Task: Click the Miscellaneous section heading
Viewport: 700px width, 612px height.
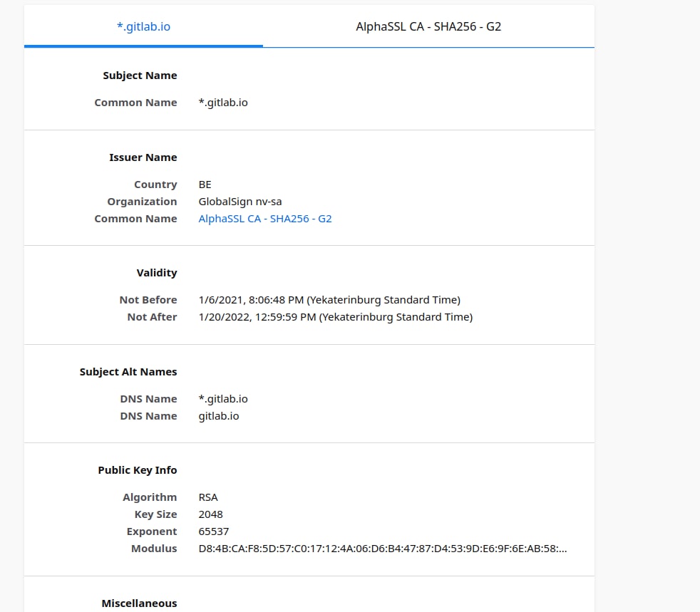Action: (x=139, y=603)
